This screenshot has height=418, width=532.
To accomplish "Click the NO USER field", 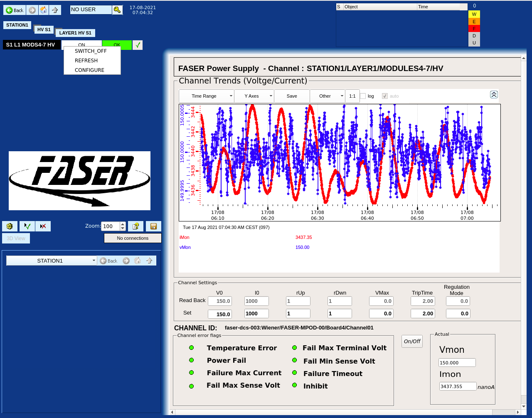I will pyautogui.click(x=91, y=10).
